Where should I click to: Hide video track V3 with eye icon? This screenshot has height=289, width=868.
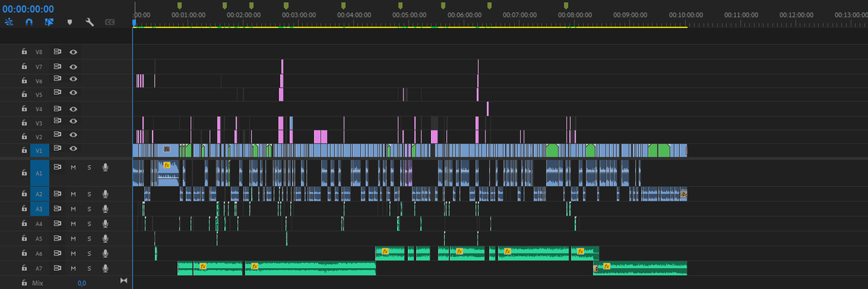click(x=73, y=122)
